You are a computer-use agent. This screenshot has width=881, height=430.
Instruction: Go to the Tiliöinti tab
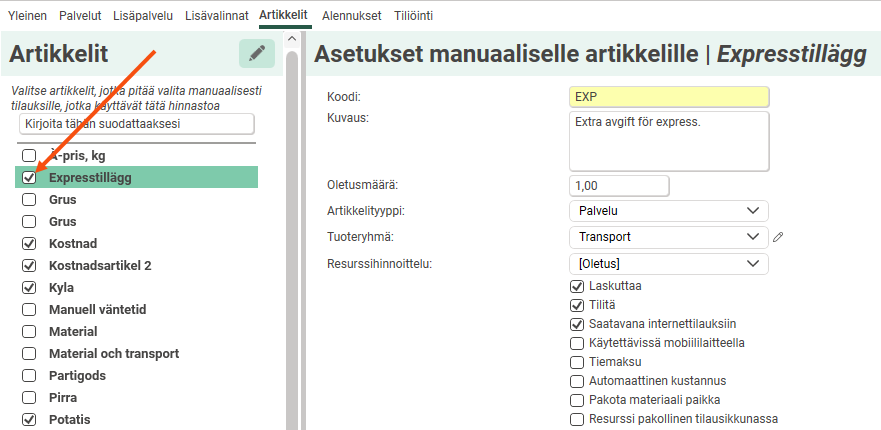415,16
